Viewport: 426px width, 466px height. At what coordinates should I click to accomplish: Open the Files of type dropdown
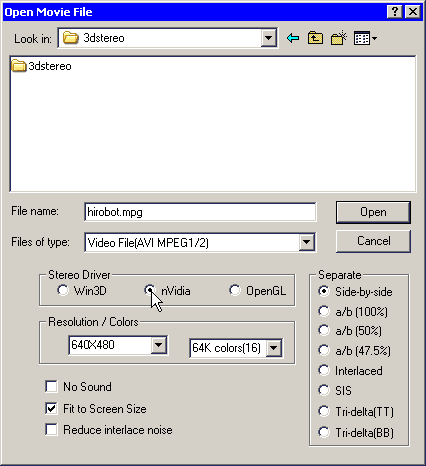[306, 242]
